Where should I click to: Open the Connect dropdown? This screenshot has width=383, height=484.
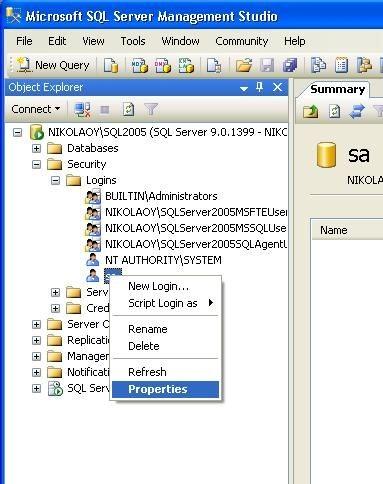[x=36, y=109]
